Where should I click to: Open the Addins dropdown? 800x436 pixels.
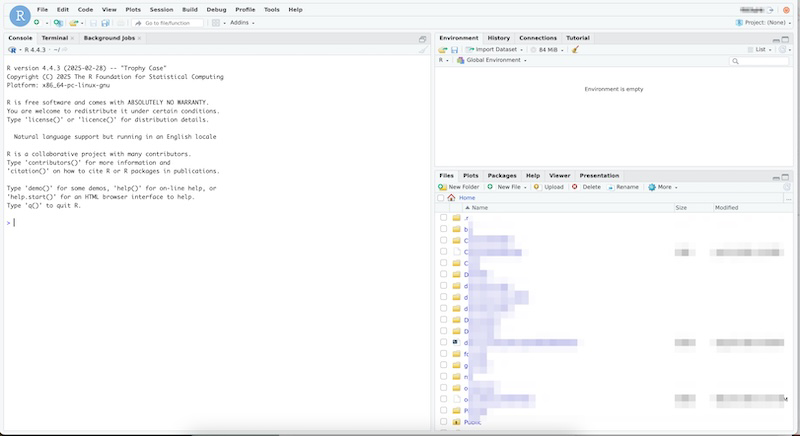coord(242,23)
